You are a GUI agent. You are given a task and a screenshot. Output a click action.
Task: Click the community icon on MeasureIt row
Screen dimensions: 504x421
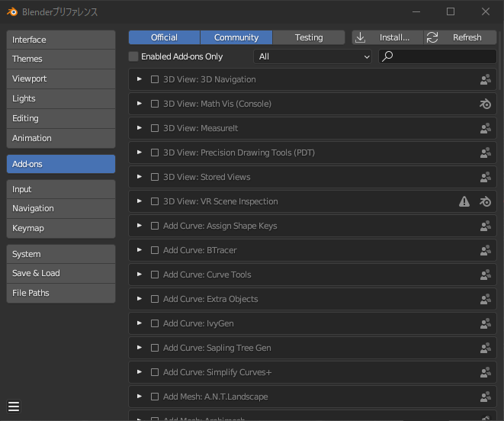(486, 128)
